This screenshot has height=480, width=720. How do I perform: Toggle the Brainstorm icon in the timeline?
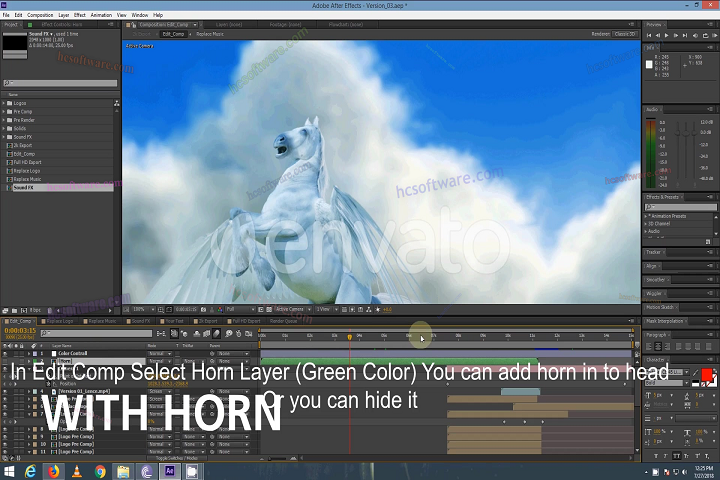[x=228, y=334]
